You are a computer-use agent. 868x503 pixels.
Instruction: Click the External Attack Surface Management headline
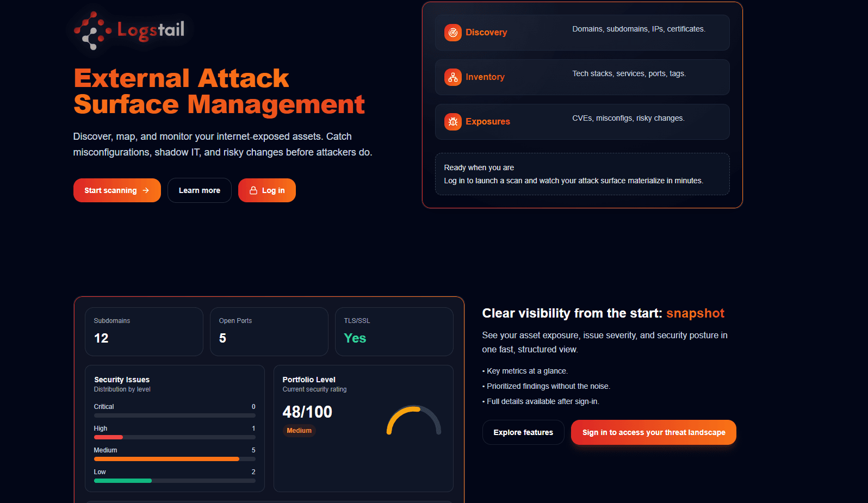[x=219, y=91]
